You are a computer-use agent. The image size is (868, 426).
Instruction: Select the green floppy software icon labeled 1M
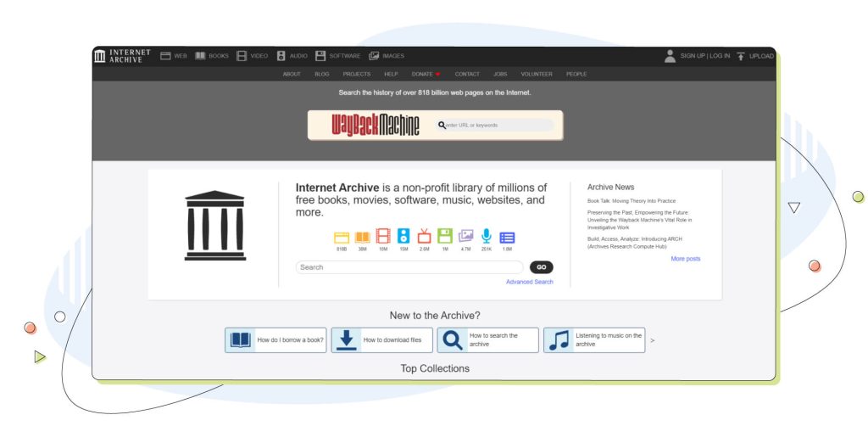coord(445,236)
